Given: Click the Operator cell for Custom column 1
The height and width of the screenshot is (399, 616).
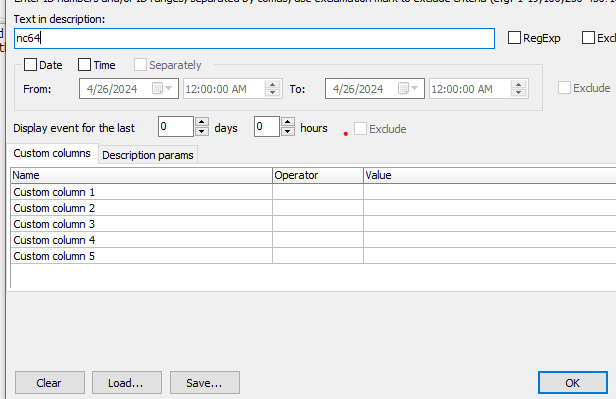Looking at the screenshot, I should [318, 192].
